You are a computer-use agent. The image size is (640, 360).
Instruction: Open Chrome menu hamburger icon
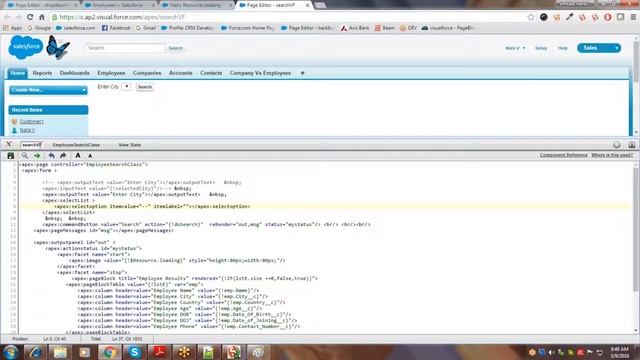[633, 17]
